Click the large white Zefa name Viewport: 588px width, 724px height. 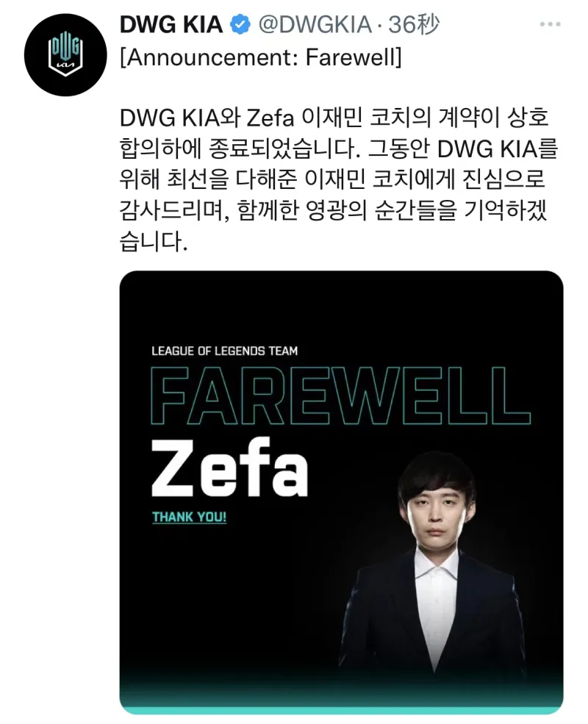(229, 469)
